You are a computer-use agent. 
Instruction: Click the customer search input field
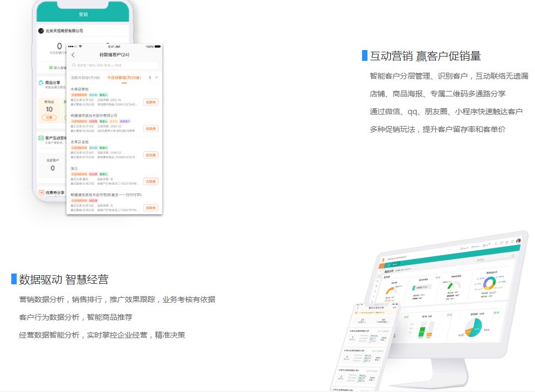coord(113,65)
